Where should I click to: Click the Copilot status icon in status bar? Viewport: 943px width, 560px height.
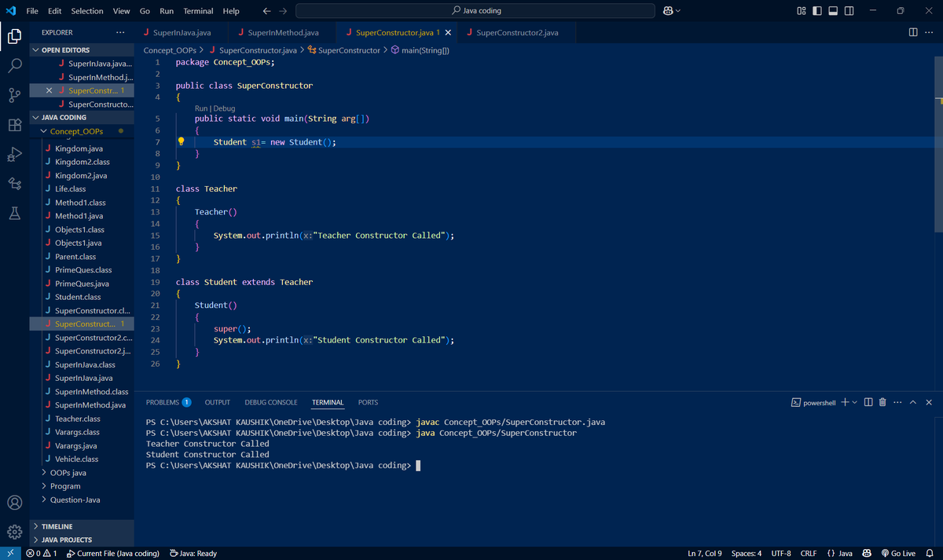coord(868,554)
